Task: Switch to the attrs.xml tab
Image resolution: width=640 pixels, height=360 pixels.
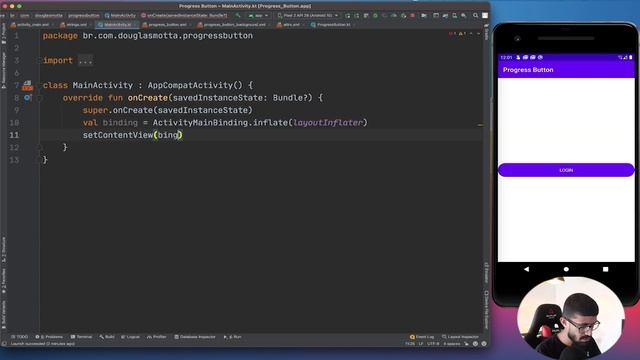Action: [291, 25]
